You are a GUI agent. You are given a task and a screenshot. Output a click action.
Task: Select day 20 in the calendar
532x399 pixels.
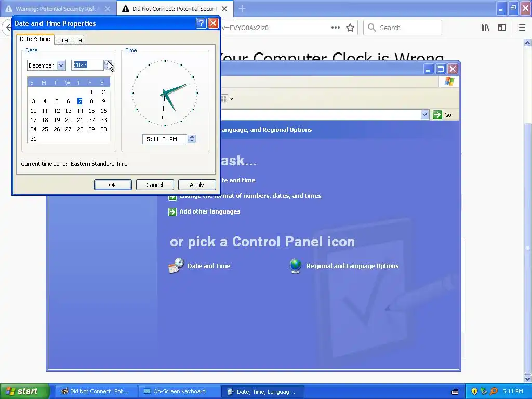click(x=68, y=120)
